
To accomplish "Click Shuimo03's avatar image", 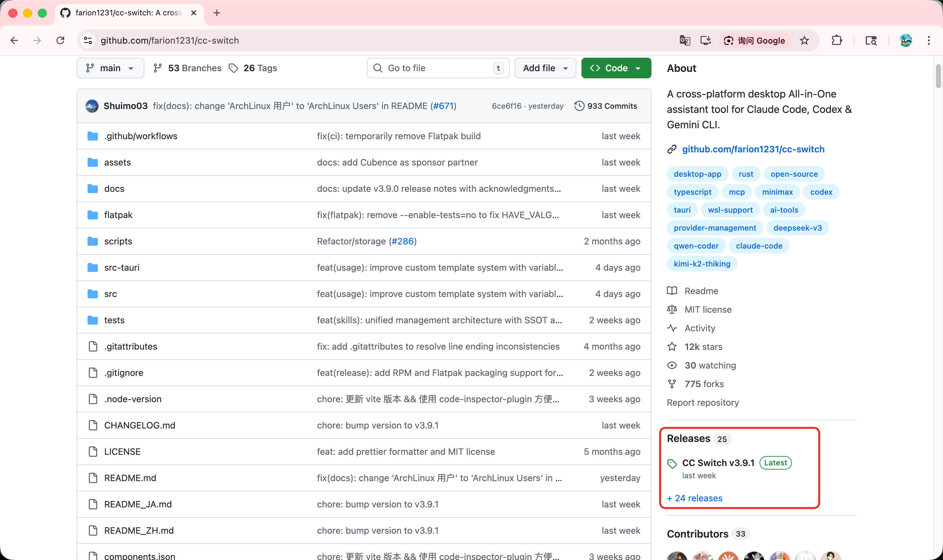I will (x=92, y=106).
